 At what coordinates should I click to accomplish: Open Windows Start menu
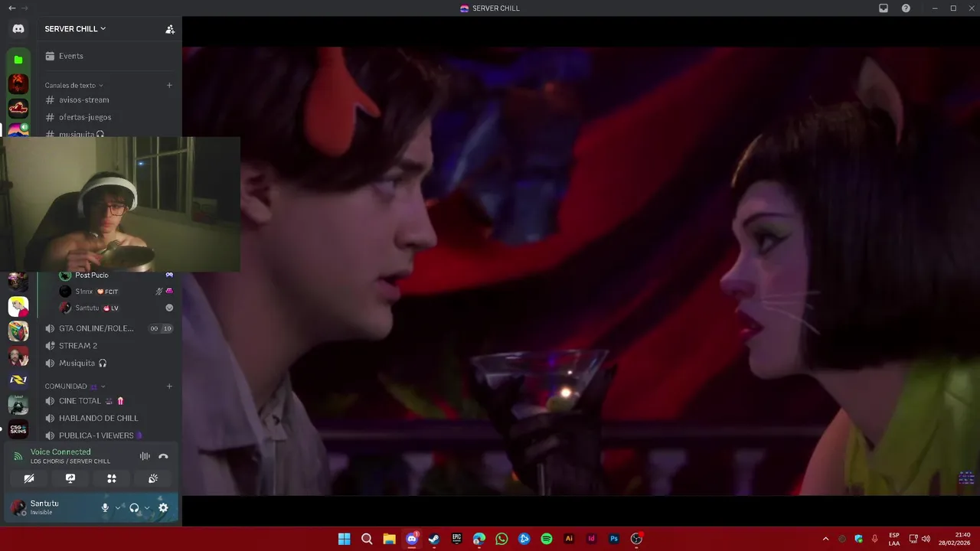coord(345,539)
